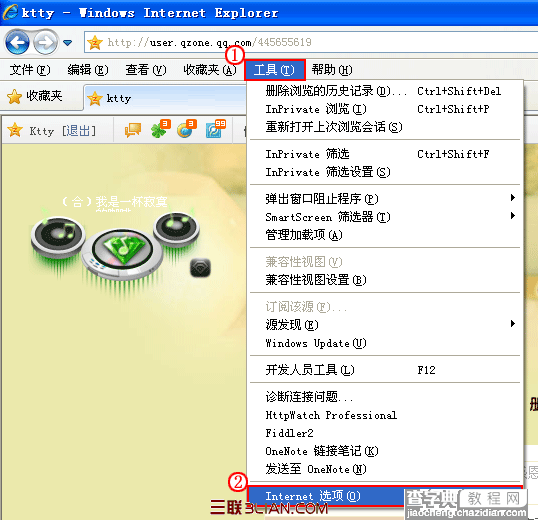The width and height of the screenshot is (538, 520).
Task: Click the blue icon with 99 badge
Action: (x=215, y=129)
